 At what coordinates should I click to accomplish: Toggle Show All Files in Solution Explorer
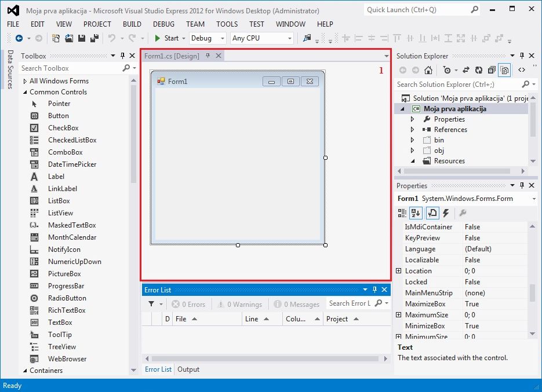(x=504, y=70)
